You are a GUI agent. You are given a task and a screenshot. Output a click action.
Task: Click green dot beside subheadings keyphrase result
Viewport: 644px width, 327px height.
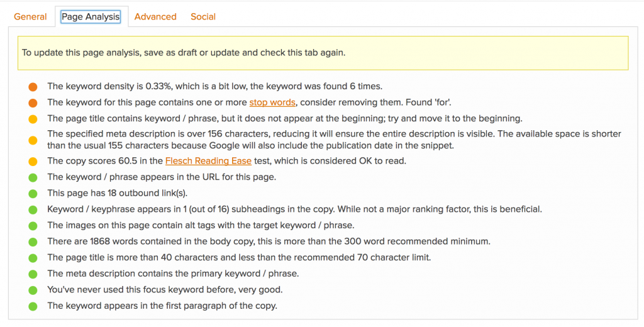(x=33, y=209)
